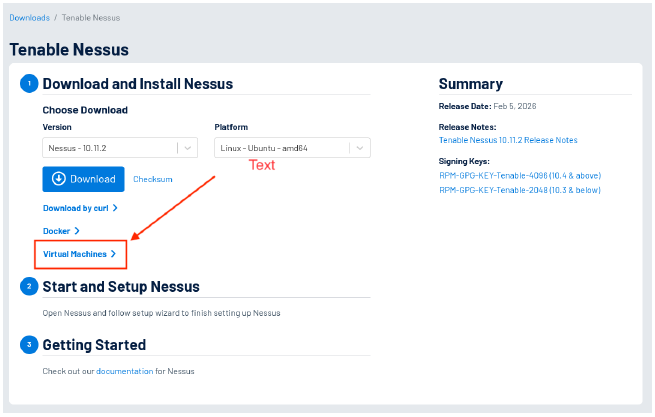
Task: Click the Platform field label
Action: tap(231, 127)
